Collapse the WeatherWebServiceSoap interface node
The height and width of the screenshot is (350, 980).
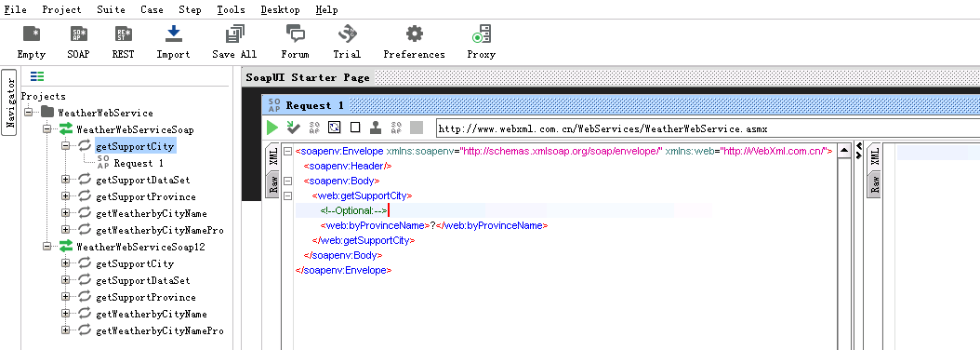tap(46, 129)
